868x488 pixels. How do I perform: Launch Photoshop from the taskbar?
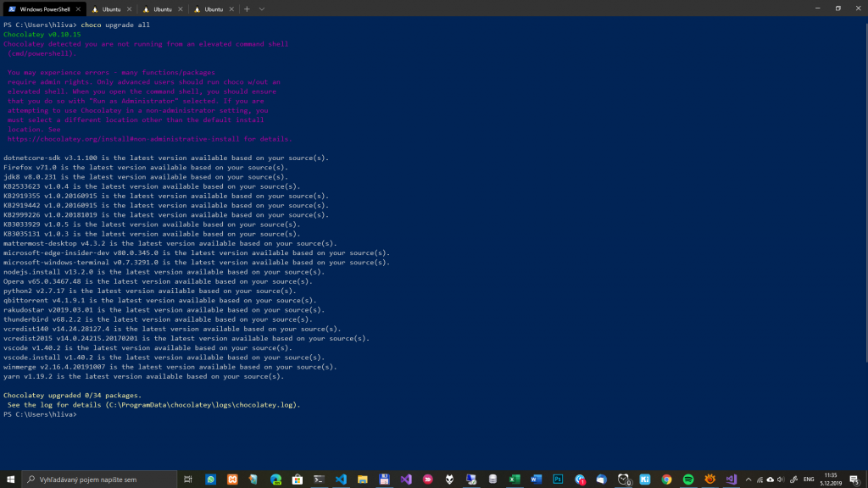point(558,480)
